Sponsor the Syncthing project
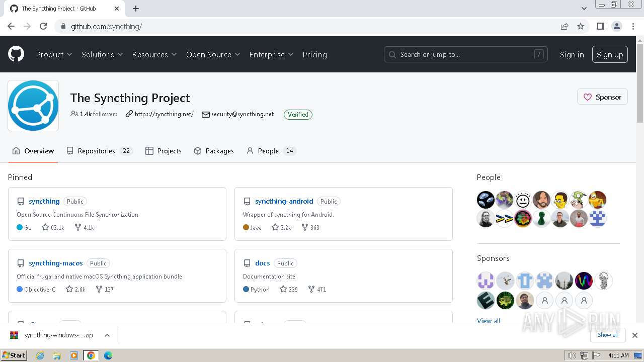 602,97
